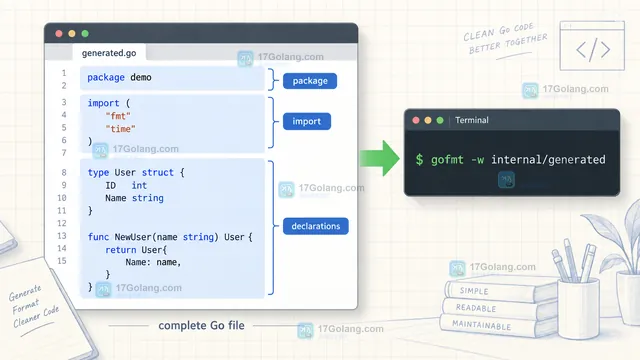Viewport: 640px width, 360px height.
Task: Click the 'Name: name,' code line
Action: [x=153, y=262]
